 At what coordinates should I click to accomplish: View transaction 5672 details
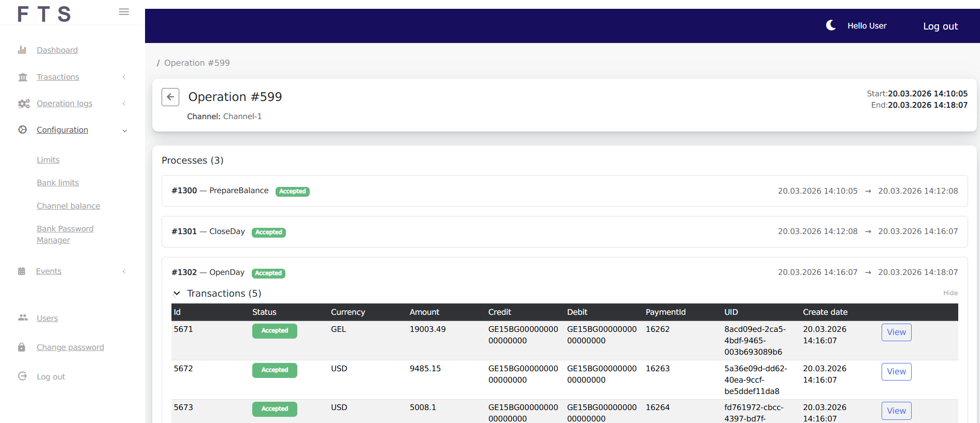(x=896, y=372)
